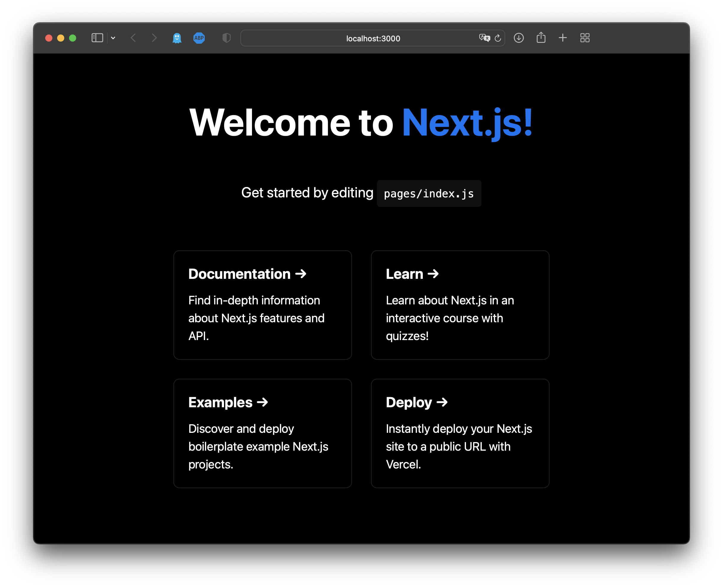The width and height of the screenshot is (723, 588).
Task: Show the tab overview grid icon
Action: click(x=585, y=38)
